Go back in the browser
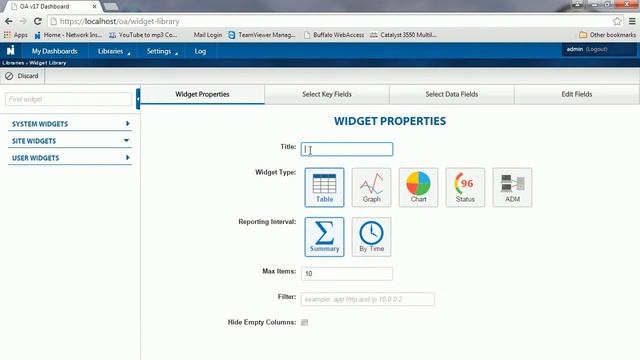The height and width of the screenshot is (360, 640). pos(9,21)
